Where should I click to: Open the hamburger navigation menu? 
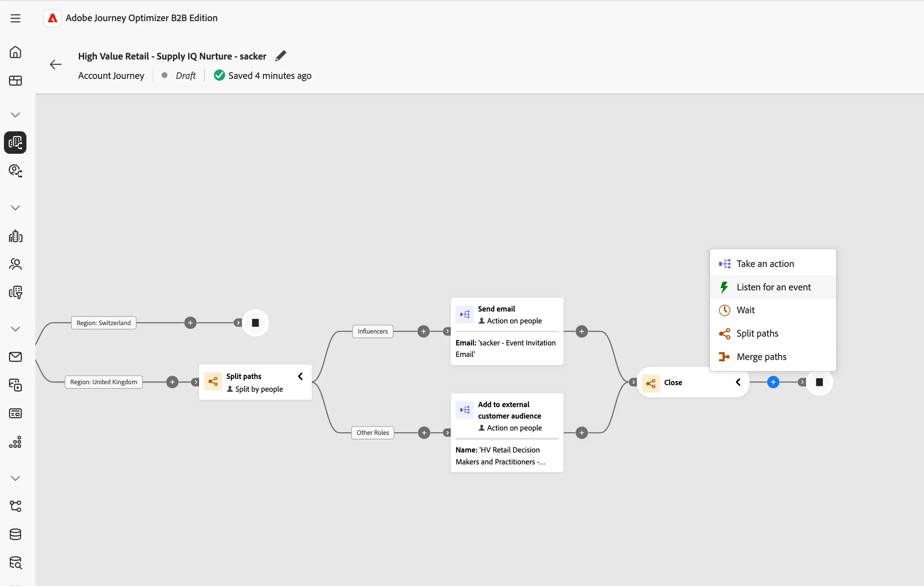(x=15, y=18)
